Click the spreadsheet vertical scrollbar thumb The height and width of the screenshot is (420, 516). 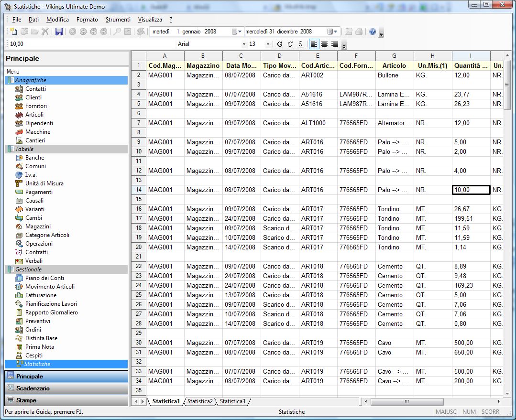click(507, 85)
